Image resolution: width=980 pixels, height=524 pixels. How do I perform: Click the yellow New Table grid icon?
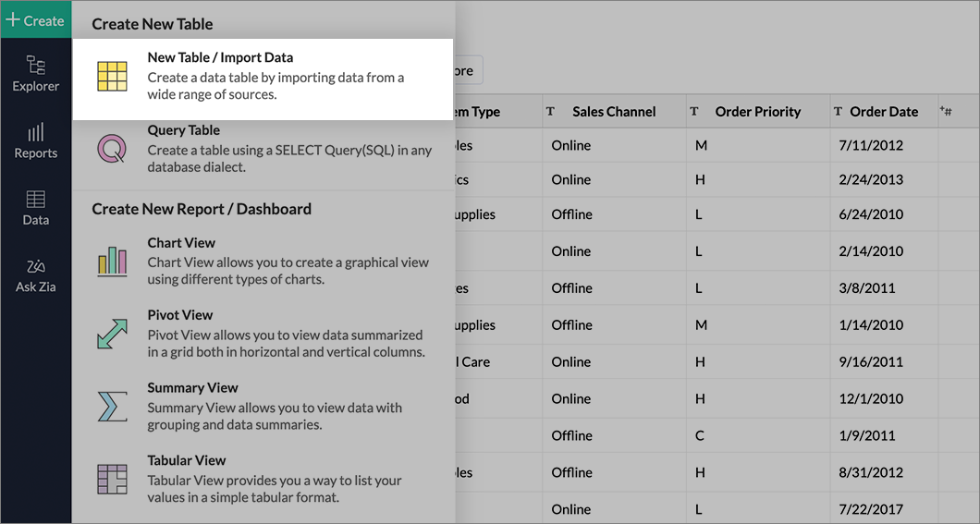[x=112, y=77]
